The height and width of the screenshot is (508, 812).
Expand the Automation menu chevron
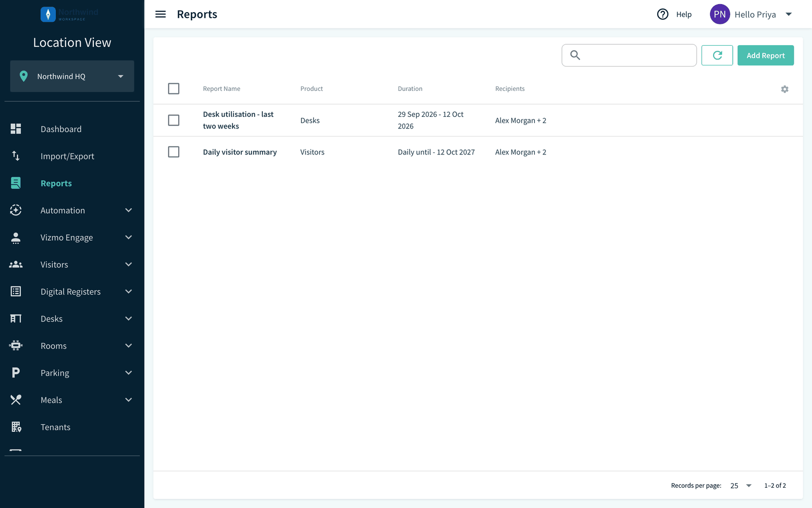click(129, 210)
